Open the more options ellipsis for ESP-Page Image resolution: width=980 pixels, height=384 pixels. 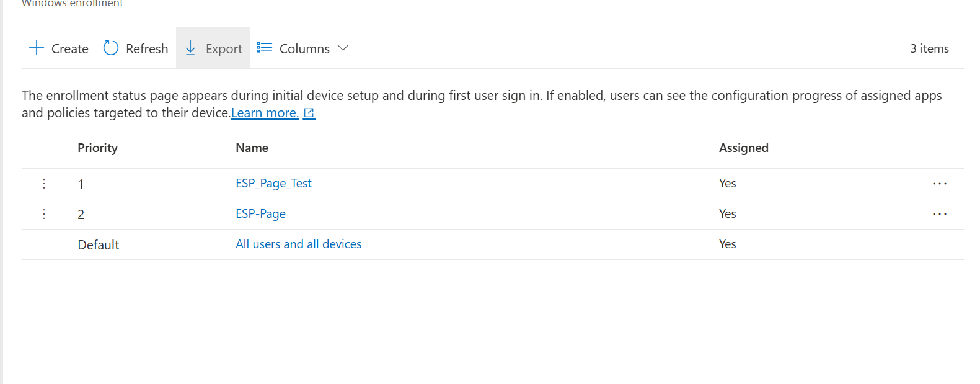pos(939,214)
